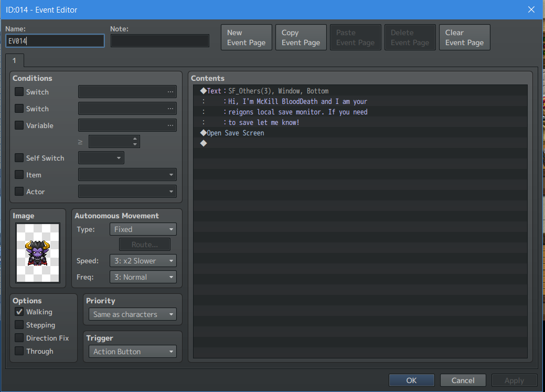Enable the Item condition checkbox
The image size is (545, 392).
coord(19,175)
